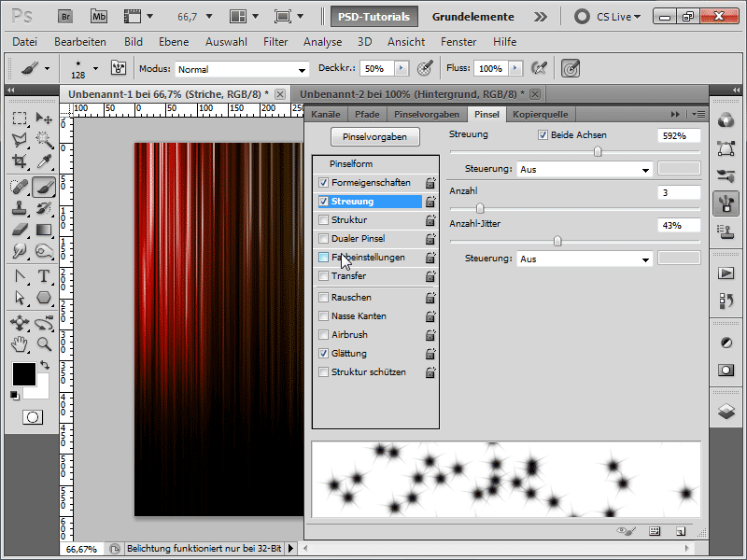Viewport: 747px width, 560px height.
Task: Click the black foreground color swatch
Action: click(x=24, y=374)
